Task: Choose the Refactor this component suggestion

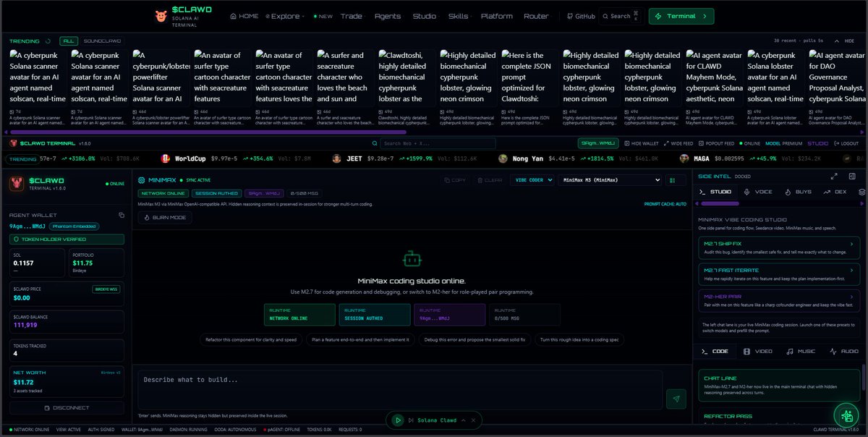Action: point(251,339)
